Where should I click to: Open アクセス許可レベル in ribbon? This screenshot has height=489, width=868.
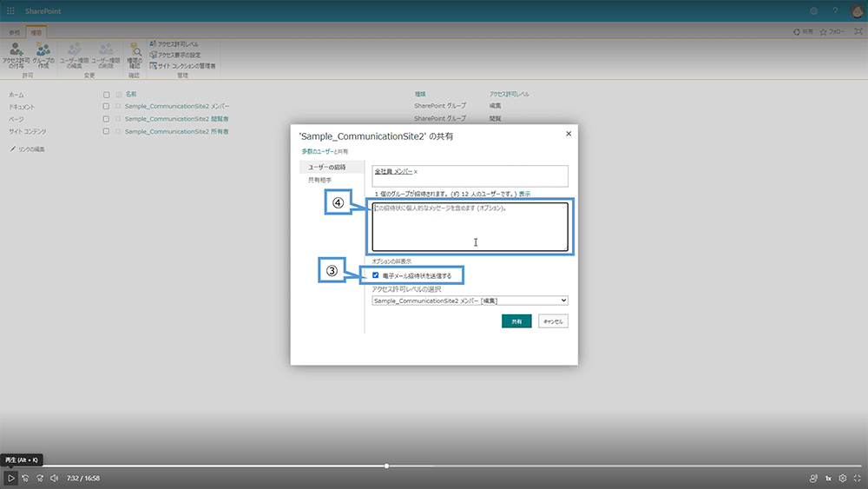(174, 43)
